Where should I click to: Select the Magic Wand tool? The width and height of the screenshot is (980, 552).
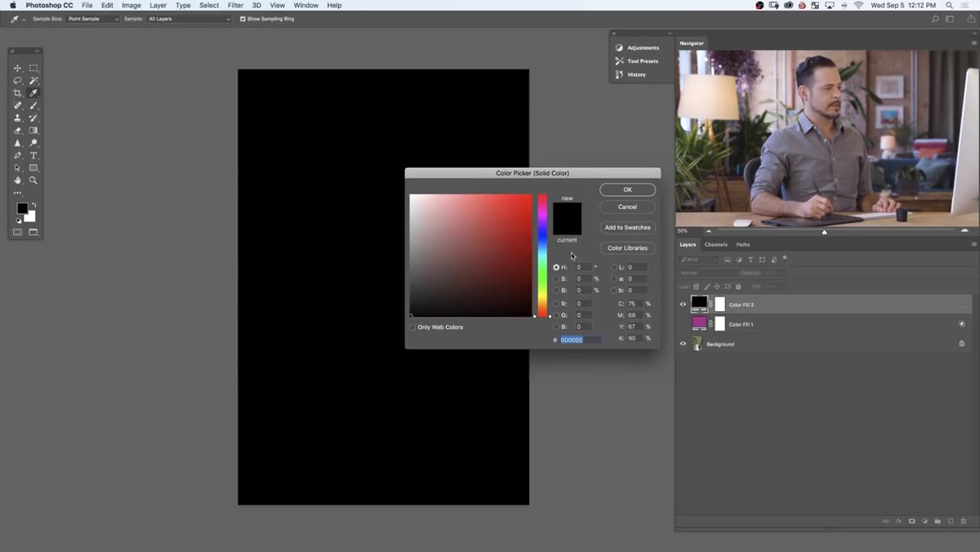coord(33,81)
